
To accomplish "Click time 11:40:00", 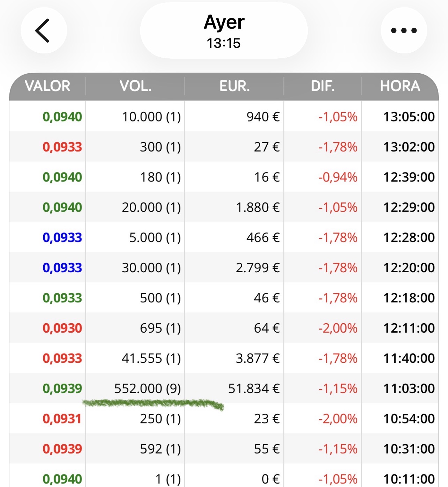I will (x=409, y=358).
